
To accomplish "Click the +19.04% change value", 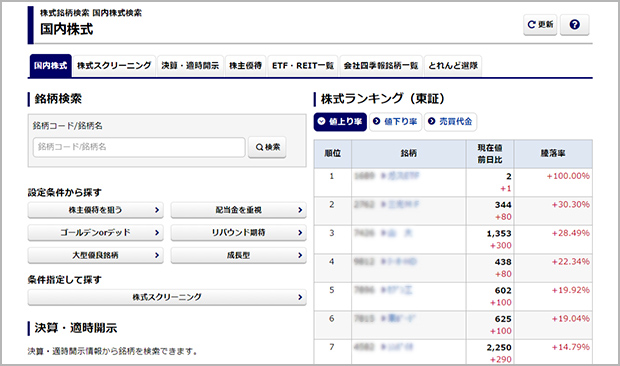I will (x=571, y=318).
